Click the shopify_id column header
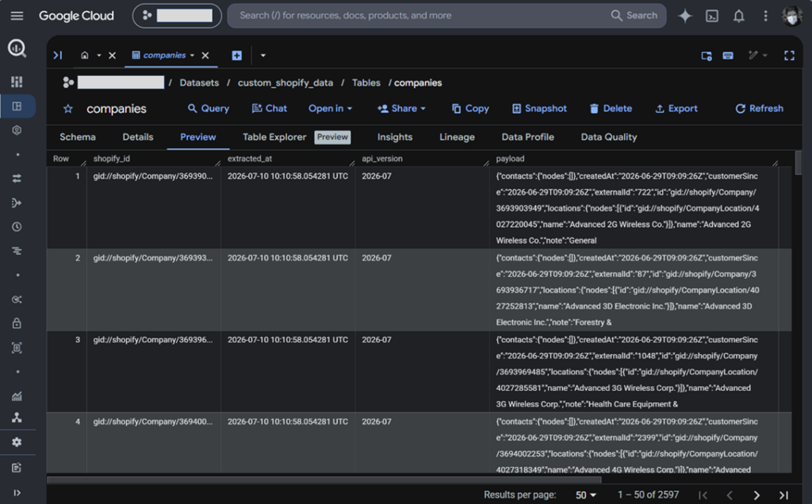Image resolution: width=812 pixels, height=504 pixels. coord(111,158)
